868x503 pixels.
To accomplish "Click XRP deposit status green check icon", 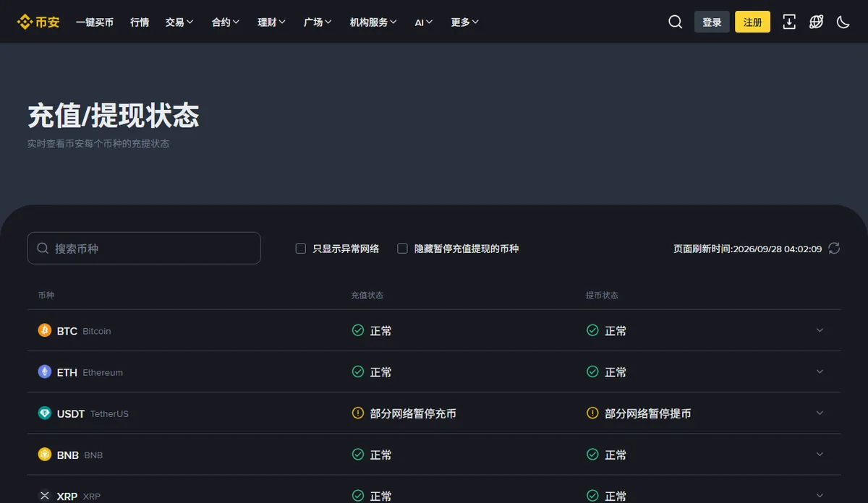I will pos(357,496).
